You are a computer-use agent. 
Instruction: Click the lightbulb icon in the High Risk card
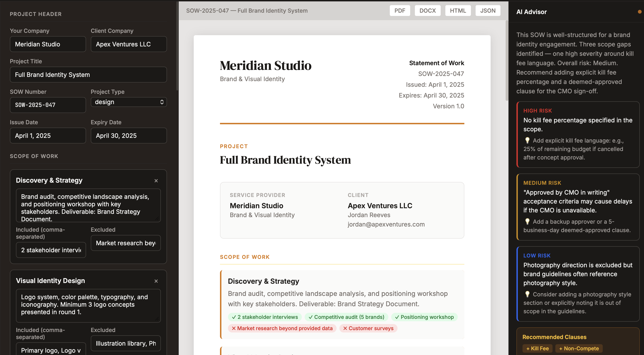tap(527, 140)
